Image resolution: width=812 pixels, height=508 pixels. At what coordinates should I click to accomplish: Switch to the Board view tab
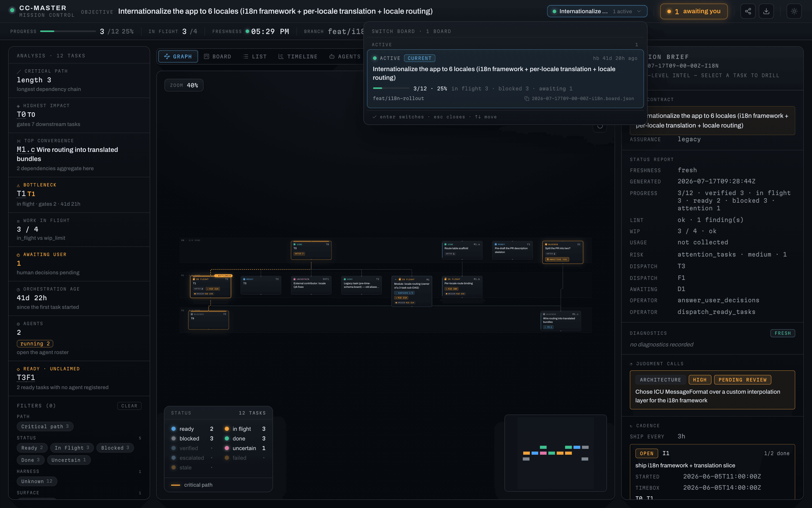point(217,56)
